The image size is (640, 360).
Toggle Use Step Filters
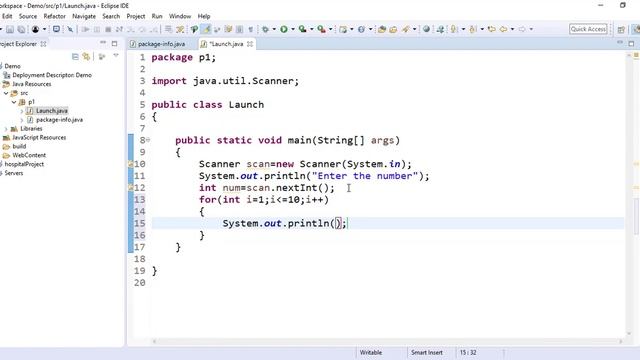pos(180,29)
